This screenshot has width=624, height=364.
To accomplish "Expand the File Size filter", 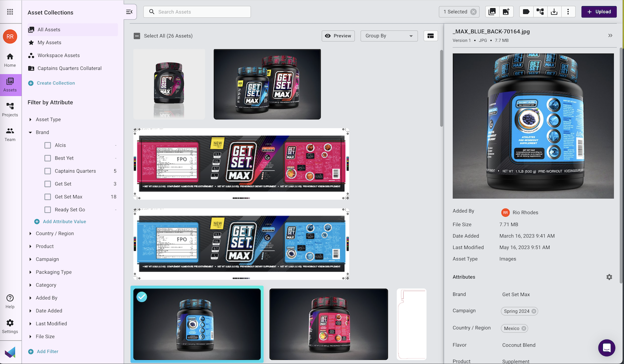I will pos(31,337).
